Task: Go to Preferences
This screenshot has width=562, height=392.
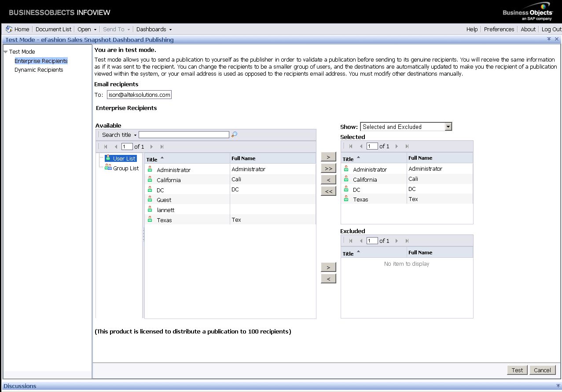Action: tap(499, 29)
